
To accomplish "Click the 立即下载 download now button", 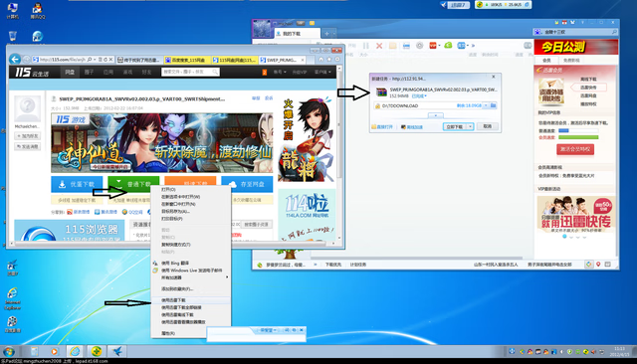I will pos(455,126).
